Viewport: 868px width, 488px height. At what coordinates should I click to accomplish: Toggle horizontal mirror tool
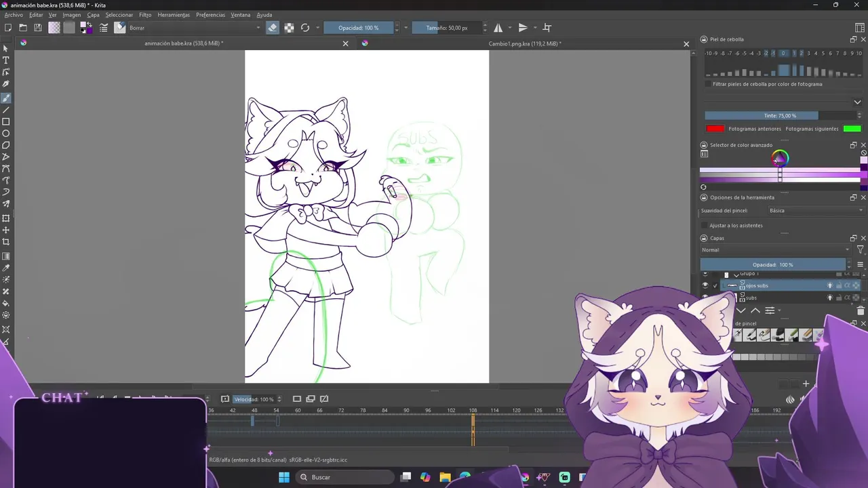(498, 28)
